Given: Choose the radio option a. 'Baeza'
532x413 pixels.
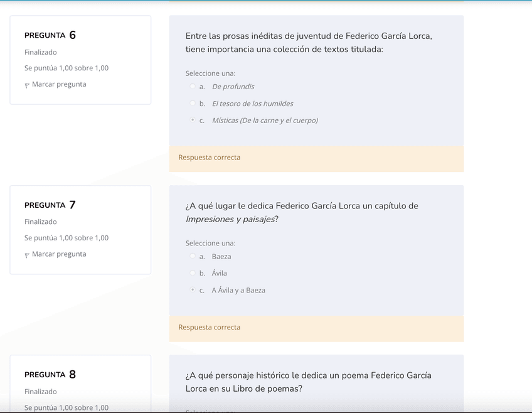Looking at the screenshot, I should pos(193,256).
